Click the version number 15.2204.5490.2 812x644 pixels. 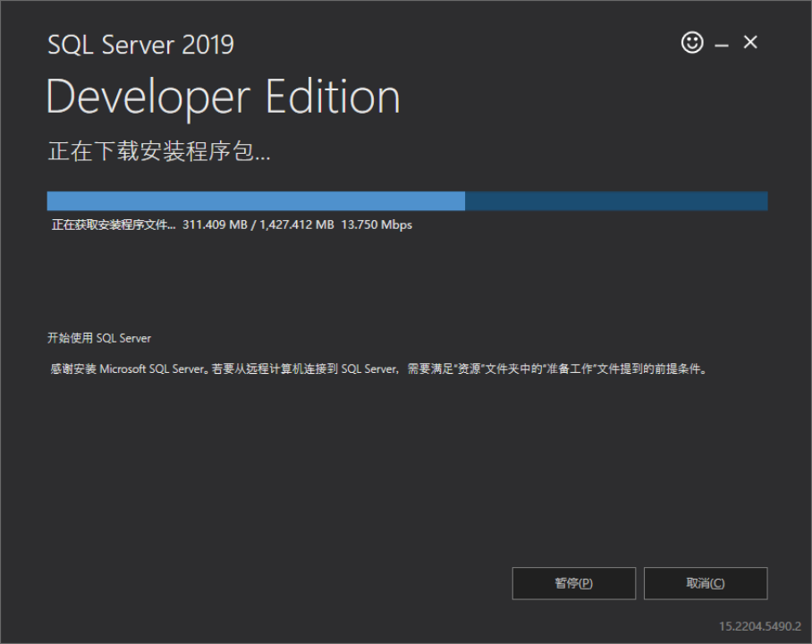click(760, 626)
